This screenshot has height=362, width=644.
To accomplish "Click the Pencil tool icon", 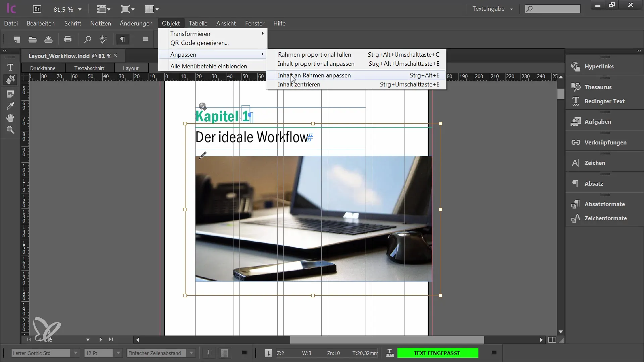I will pyautogui.click(x=203, y=155).
